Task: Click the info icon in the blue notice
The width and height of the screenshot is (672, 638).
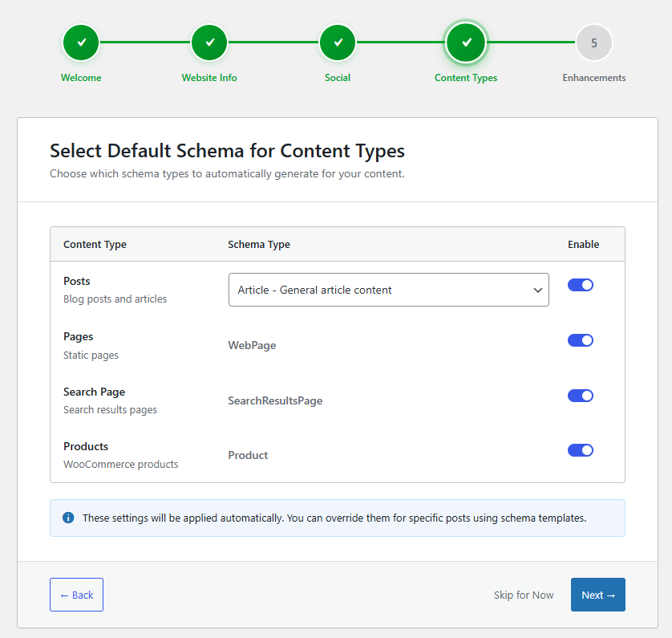Action: pyautogui.click(x=70, y=518)
